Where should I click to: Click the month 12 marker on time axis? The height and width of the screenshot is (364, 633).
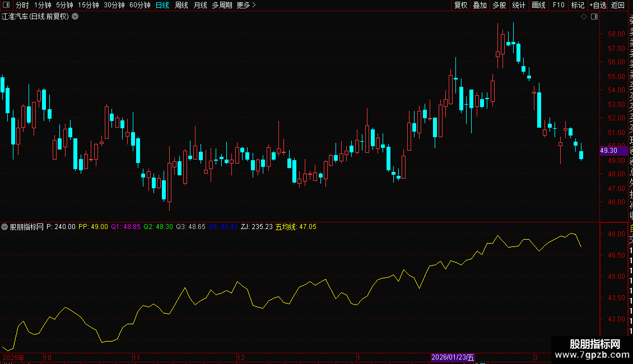click(241, 358)
